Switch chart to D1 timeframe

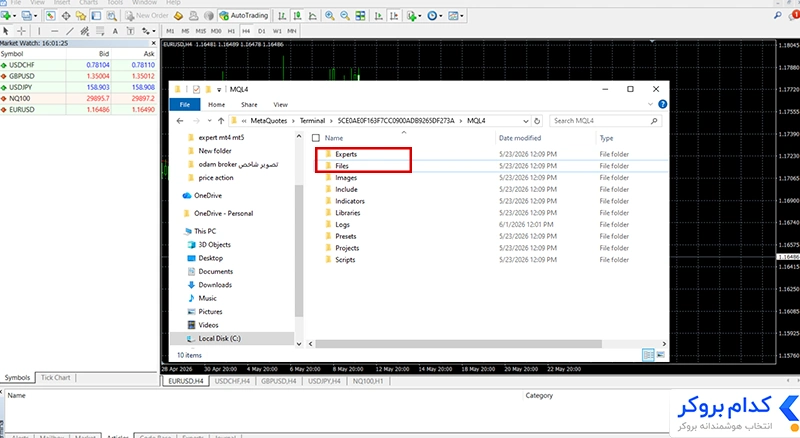pos(262,31)
